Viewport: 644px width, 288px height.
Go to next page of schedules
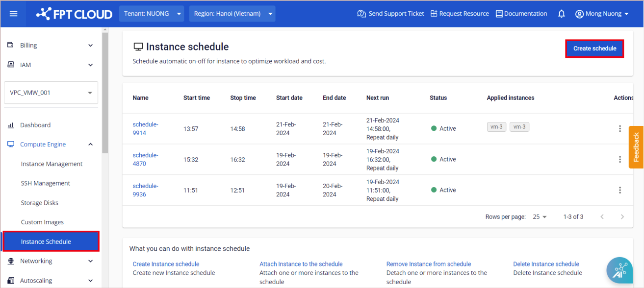point(622,216)
